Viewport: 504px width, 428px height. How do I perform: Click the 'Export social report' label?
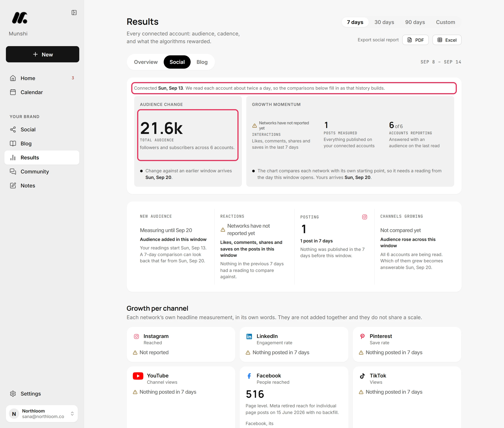tap(378, 40)
